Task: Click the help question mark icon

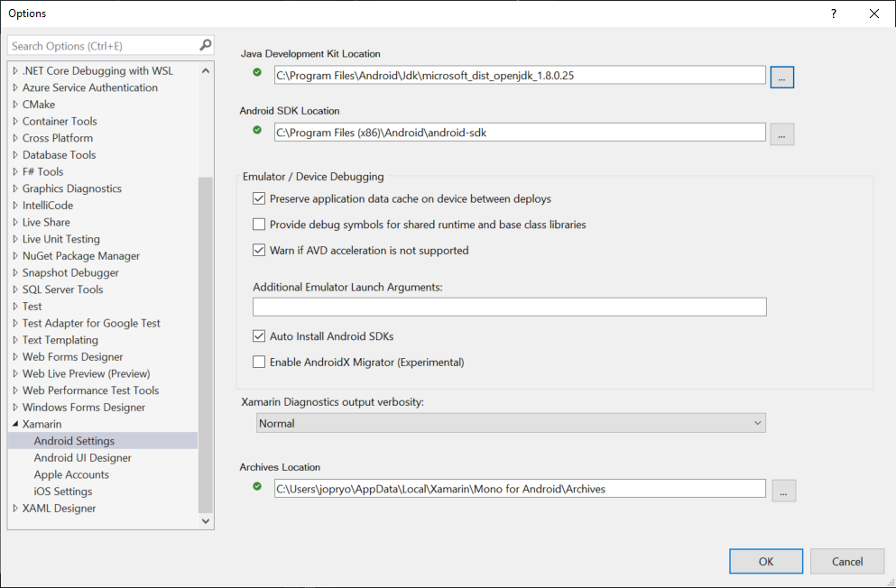Action: click(834, 14)
